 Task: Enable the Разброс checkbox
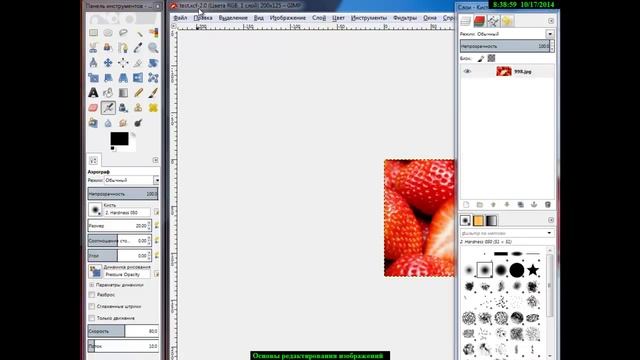point(92,295)
